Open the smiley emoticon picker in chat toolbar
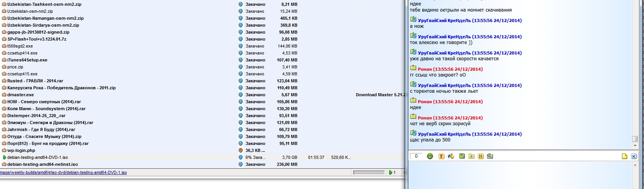This screenshot has height=189, width=644. point(430,156)
